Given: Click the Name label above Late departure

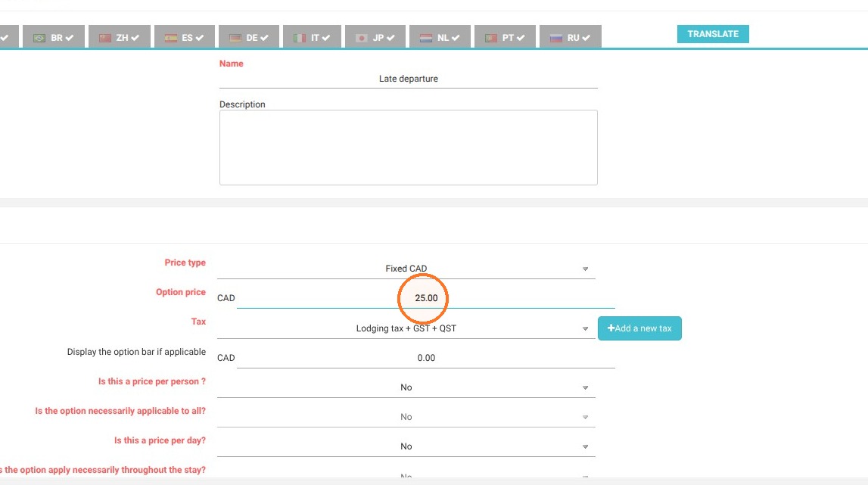Looking at the screenshot, I should click(231, 64).
